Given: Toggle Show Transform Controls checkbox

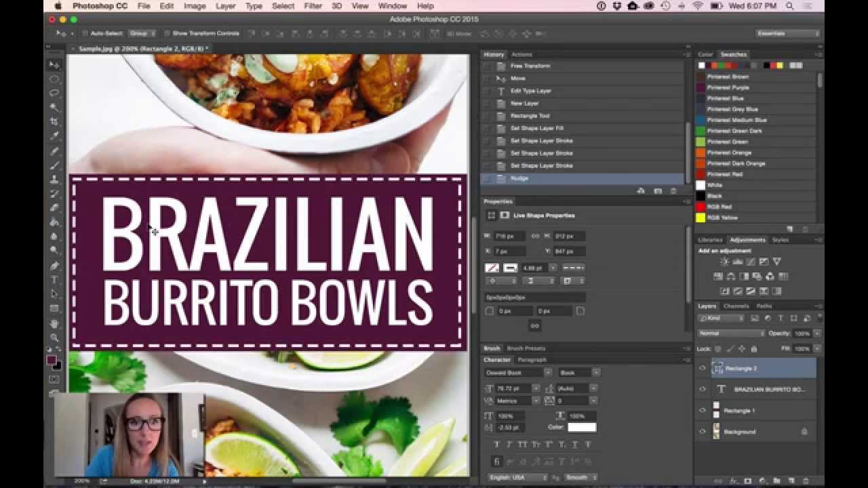Looking at the screenshot, I should pos(167,33).
